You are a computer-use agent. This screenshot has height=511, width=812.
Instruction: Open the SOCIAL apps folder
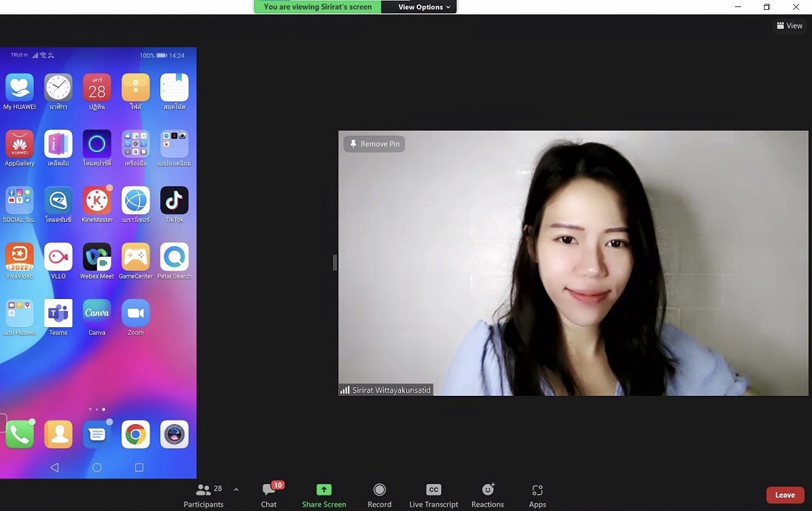pyautogui.click(x=19, y=201)
